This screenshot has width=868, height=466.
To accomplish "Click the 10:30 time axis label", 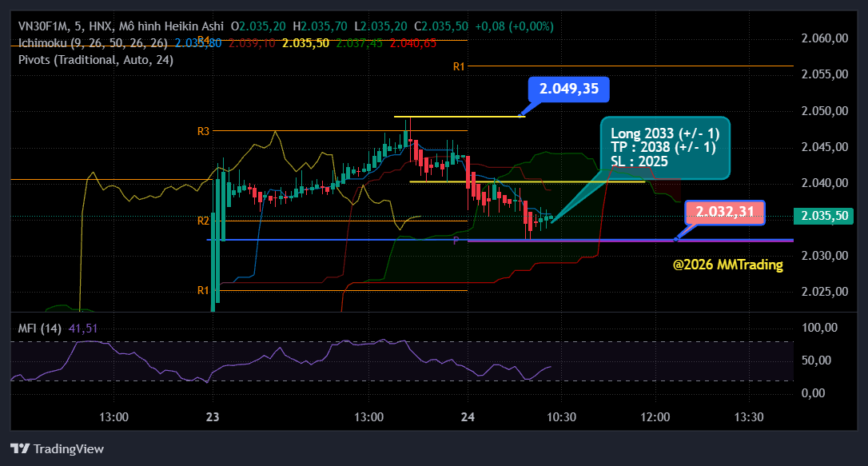I will coord(561,416).
